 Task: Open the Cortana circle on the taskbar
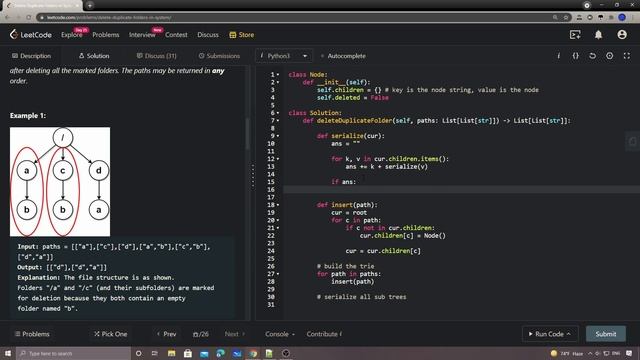(138, 353)
